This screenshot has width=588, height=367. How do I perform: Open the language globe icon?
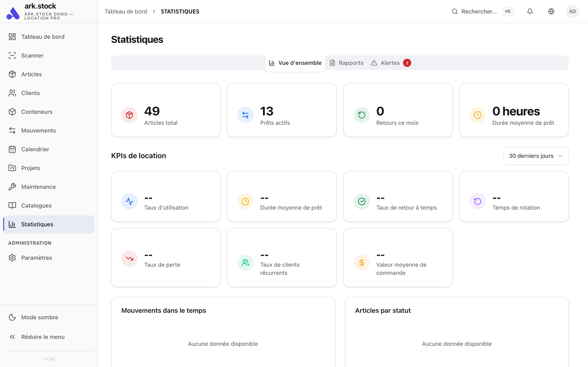(x=551, y=11)
